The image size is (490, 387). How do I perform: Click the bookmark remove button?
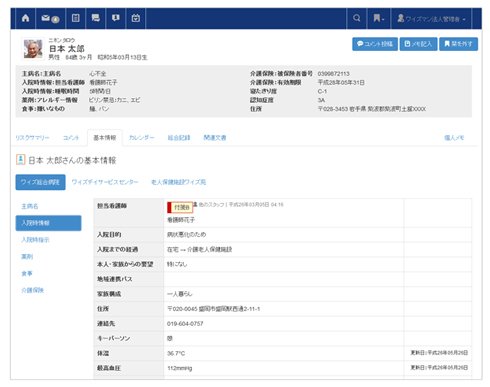pos(458,44)
